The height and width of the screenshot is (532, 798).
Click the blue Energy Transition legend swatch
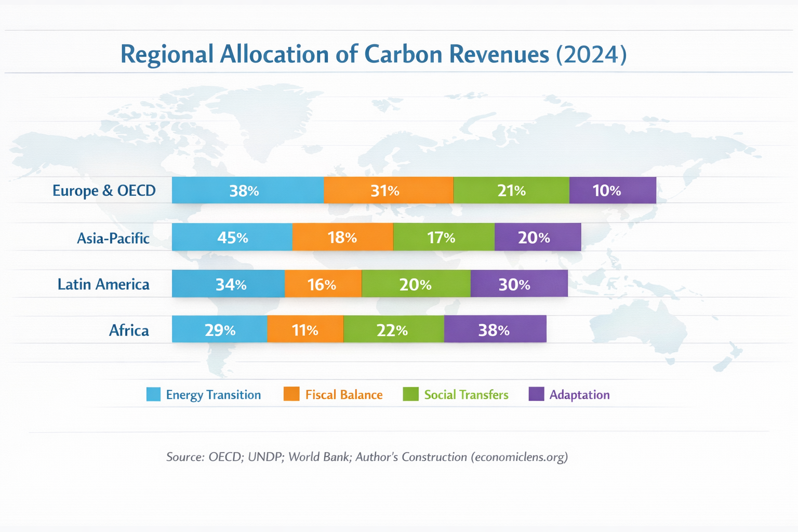coord(154,394)
